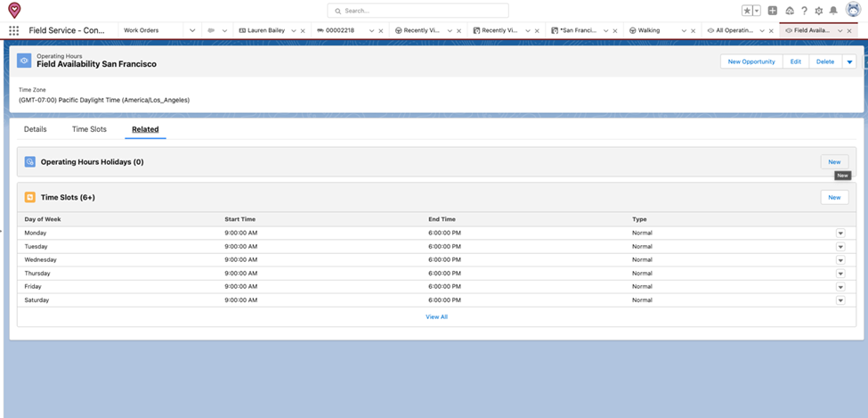Screen dimensions: 868x418
Task: Click the Field Availability San Francisco title
Action: [x=96, y=64]
